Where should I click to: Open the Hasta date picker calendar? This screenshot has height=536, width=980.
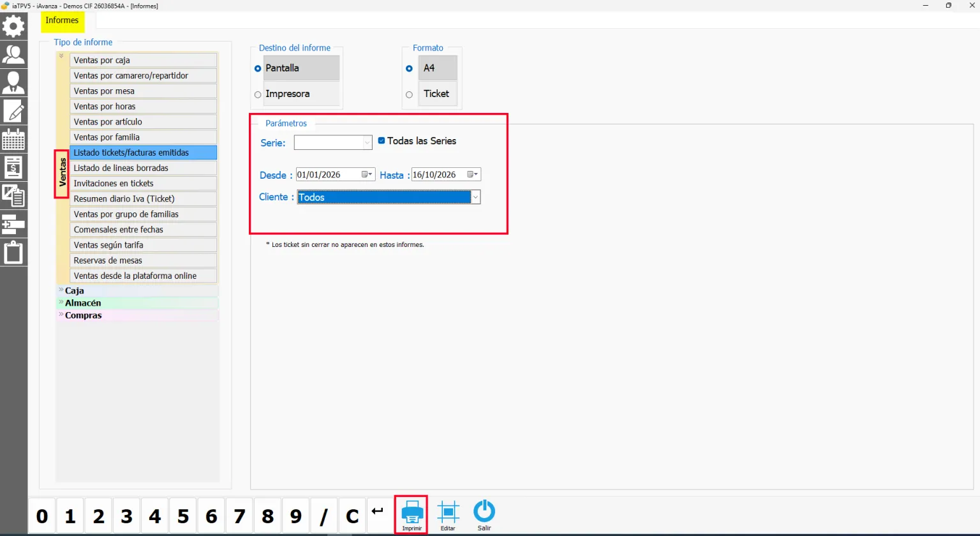(x=473, y=174)
